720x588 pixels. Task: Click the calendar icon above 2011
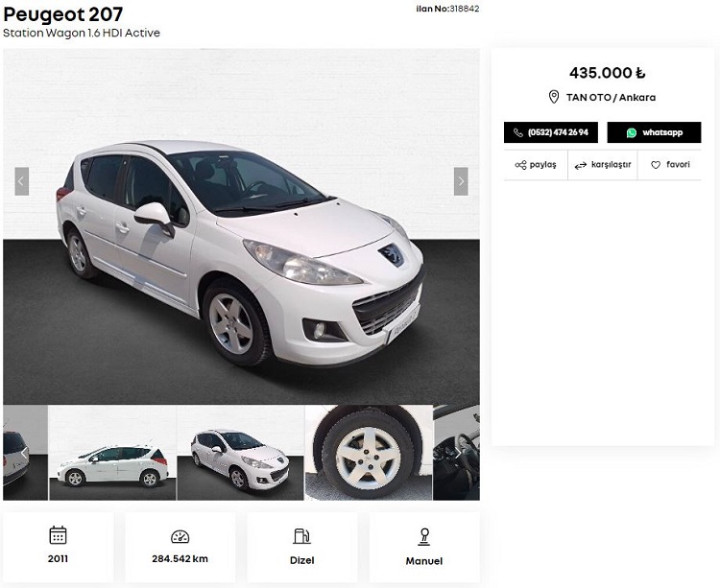click(x=58, y=535)
